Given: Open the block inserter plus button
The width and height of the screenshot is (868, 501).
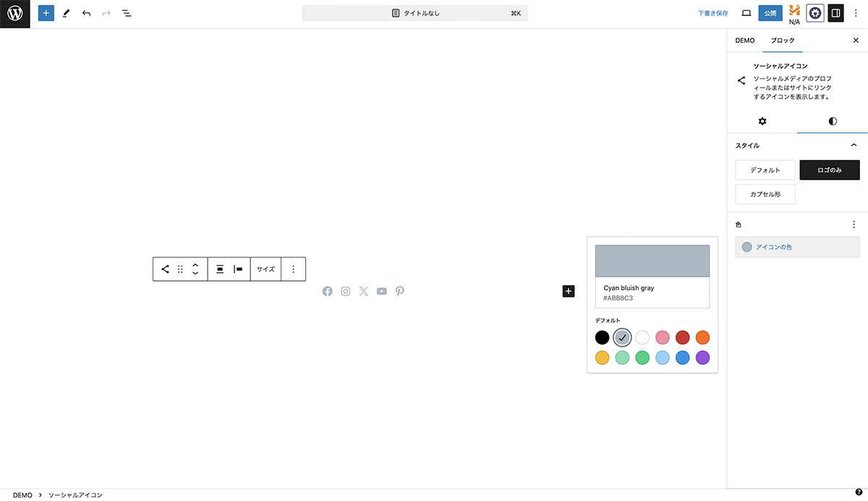Looking at the screenshot, I should pyautogui.click(x=46, y=13).
